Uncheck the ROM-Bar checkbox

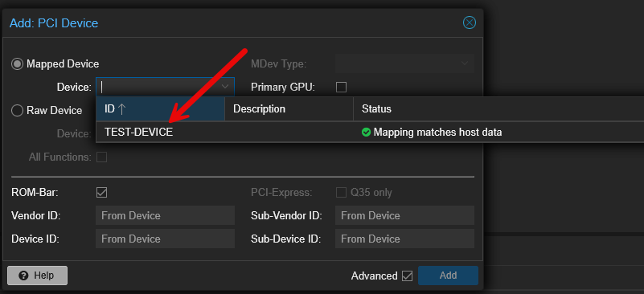(x=101, y=193)
